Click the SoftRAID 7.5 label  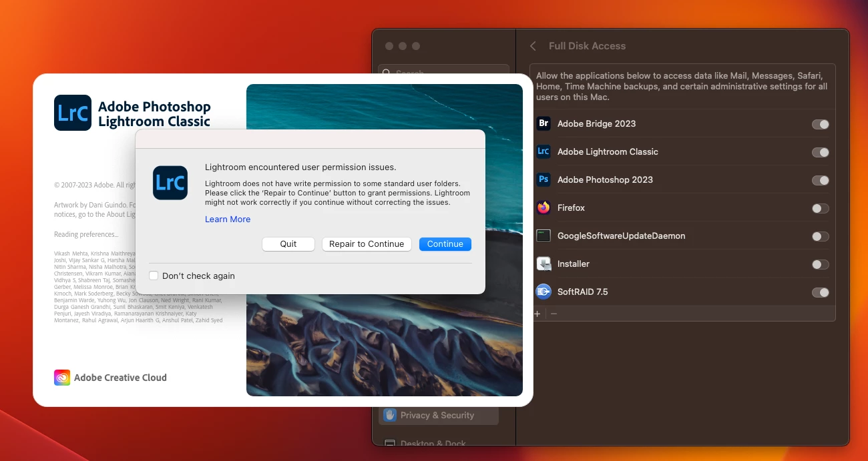coord(582,292)
